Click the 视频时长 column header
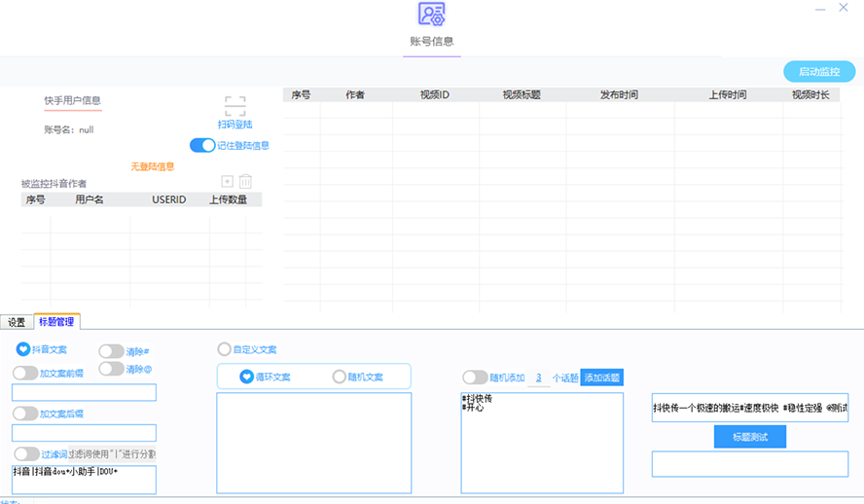Image resolution: width=864 pixels, height=504 pixels. coord(810,94)
